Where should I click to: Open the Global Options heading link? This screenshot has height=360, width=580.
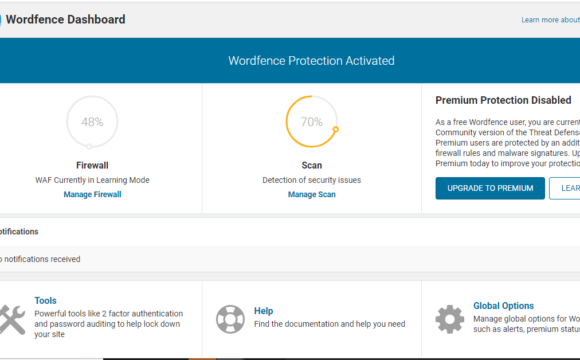(503, 306)
